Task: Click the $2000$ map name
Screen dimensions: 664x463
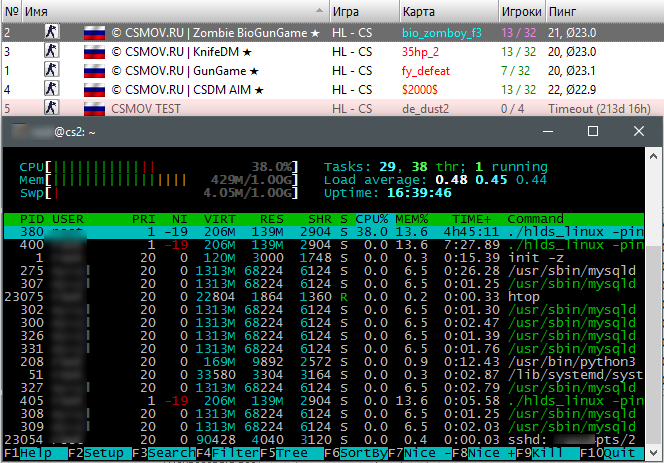Action: point(420,90)
